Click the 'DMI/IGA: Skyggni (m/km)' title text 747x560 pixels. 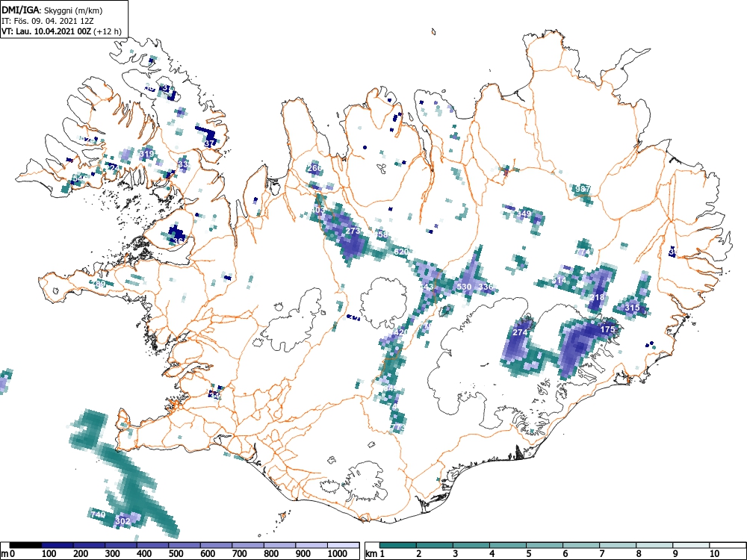pyautogui.click(x=52, y=10)
